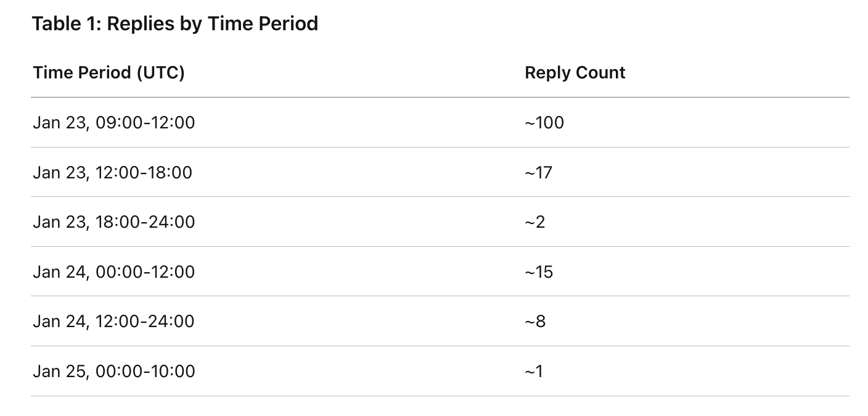Click the 'Reply Count' column header

click(x=575, y=73)
